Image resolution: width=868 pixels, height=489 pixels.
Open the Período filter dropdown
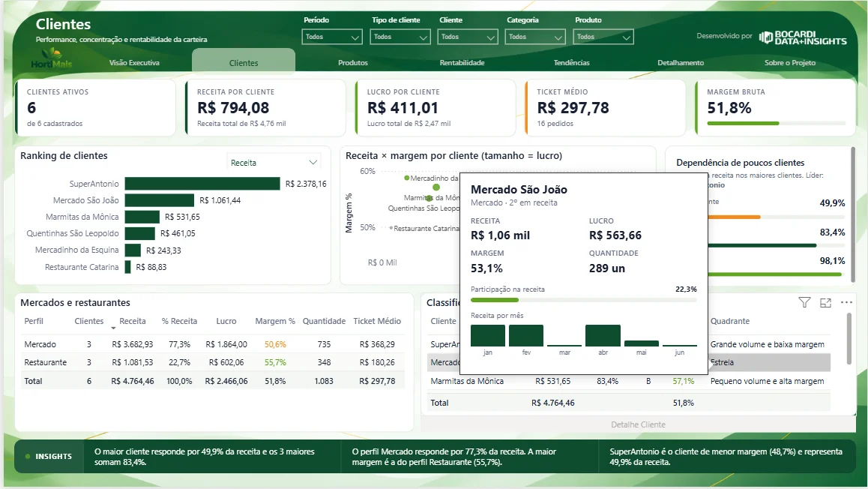click(331, 37)
